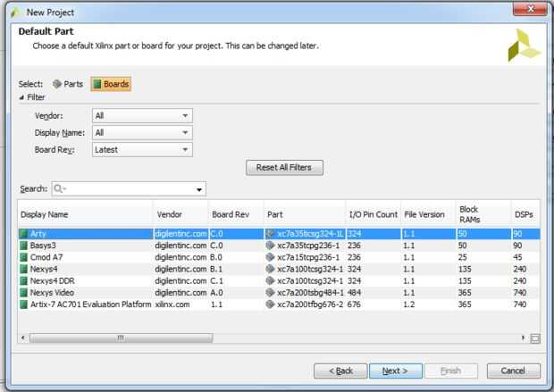
Task: Select the Nexys Video board name
Action: coord(52,292)
